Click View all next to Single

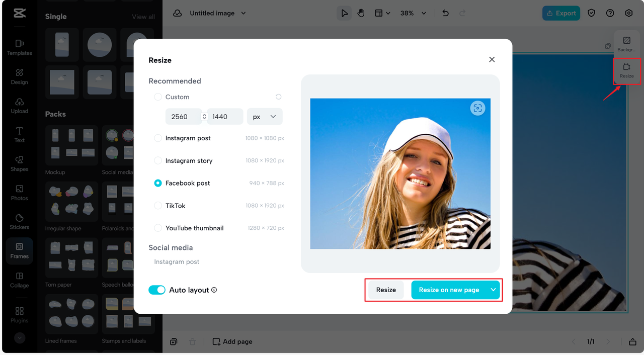(x=143, y=17)
